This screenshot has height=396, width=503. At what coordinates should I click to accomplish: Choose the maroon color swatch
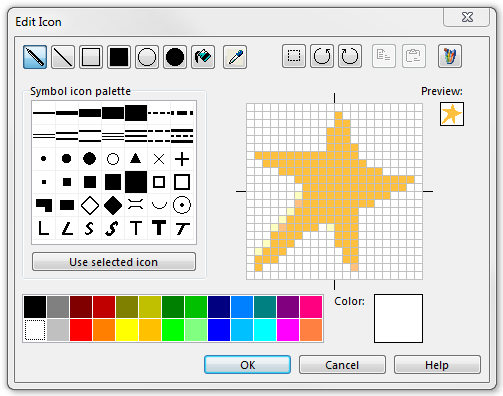coord(81,307)
